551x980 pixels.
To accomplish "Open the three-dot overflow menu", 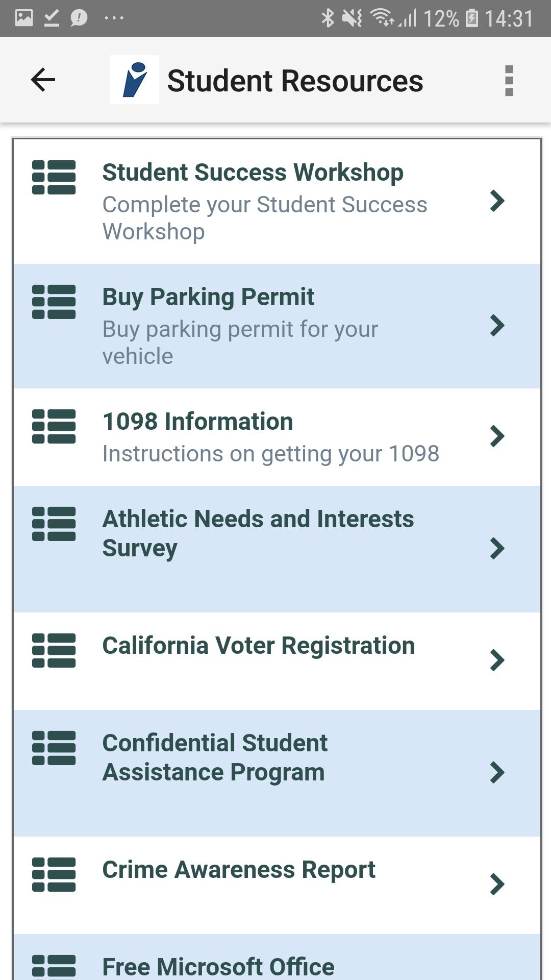I will [x=509, y=81].
